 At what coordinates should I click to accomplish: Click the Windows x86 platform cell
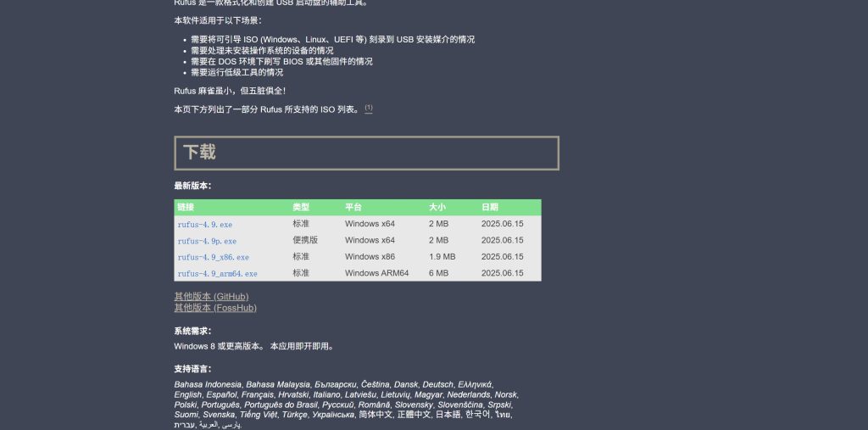[370, 257]
